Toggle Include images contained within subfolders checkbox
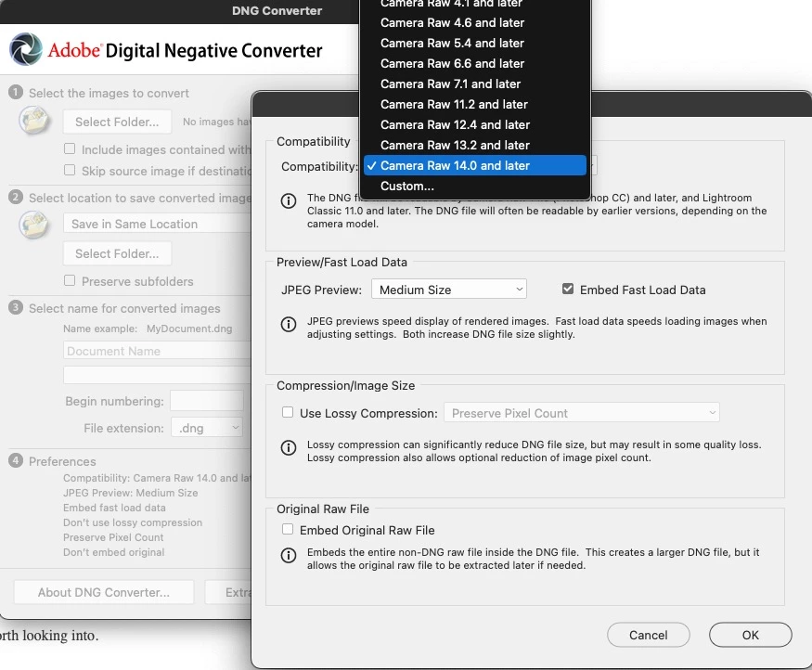The height and width of the screenshot is (670, 812). pos(70,148)
